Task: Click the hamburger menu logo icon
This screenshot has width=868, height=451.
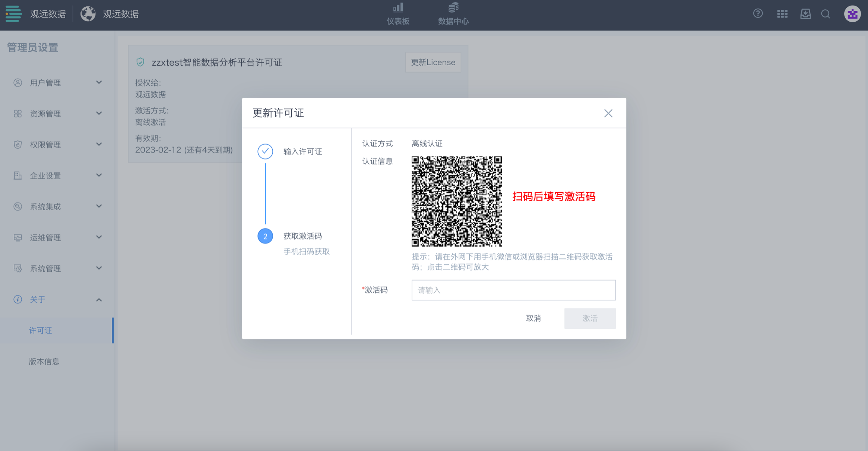Action: (14, 14)
